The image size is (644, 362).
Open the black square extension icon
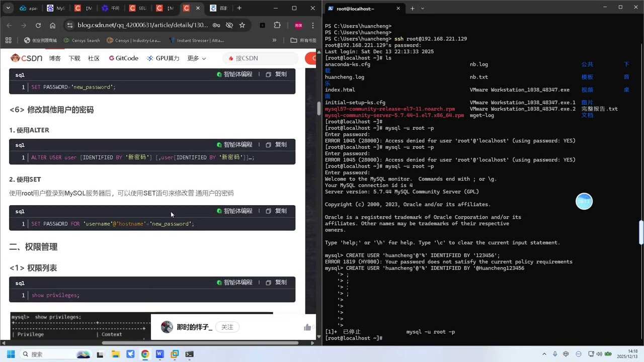pyautogui.click(x=262, y=25)
